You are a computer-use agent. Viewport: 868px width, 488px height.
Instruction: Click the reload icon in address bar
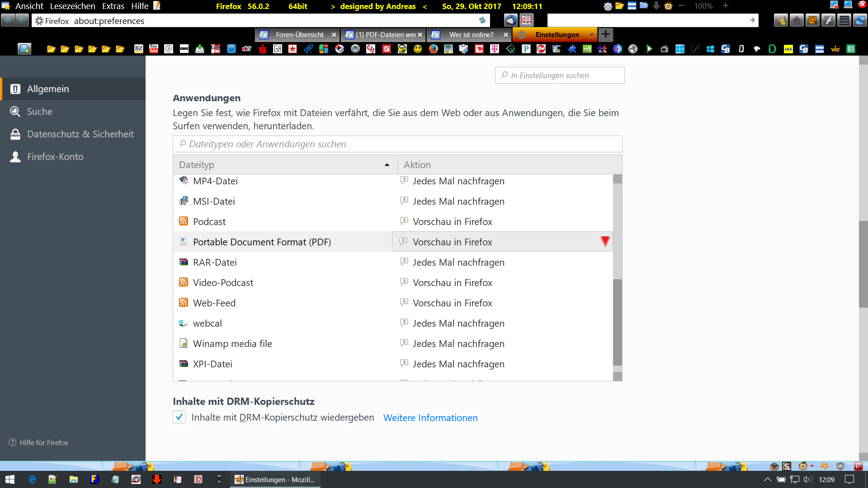click(482, 20)
